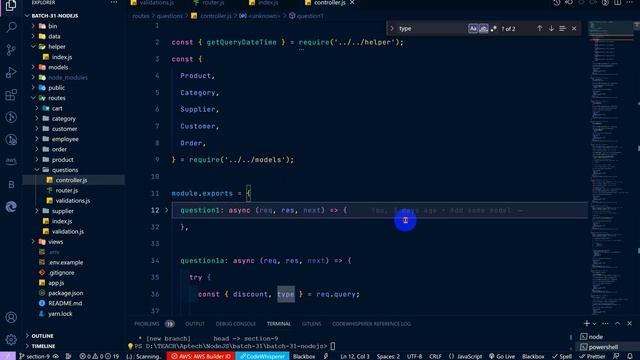Open .env.example file
Screen dimensions: 640x360
click(x=65, y=262)
